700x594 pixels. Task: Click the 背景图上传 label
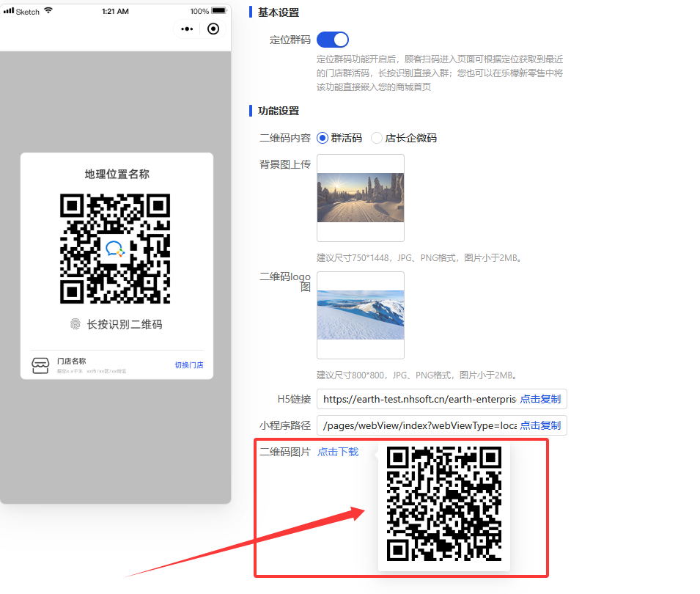coord(285,164)
